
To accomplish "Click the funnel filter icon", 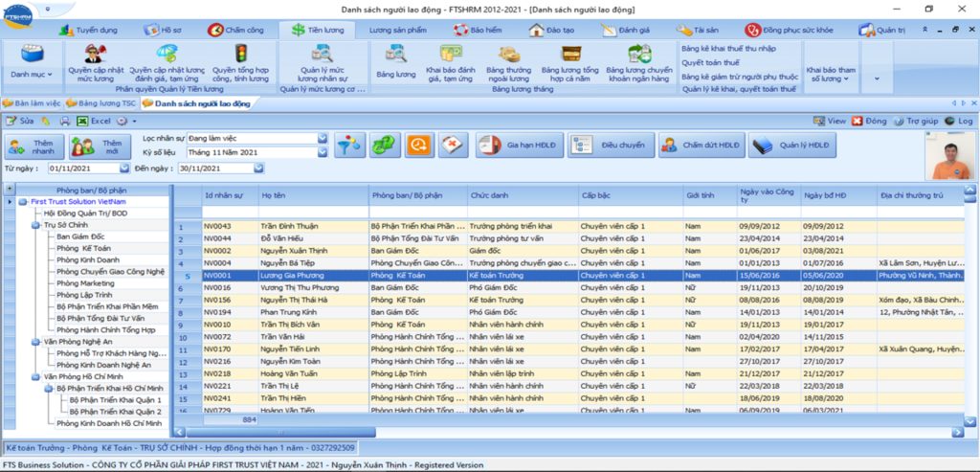I will pos(350,146).
